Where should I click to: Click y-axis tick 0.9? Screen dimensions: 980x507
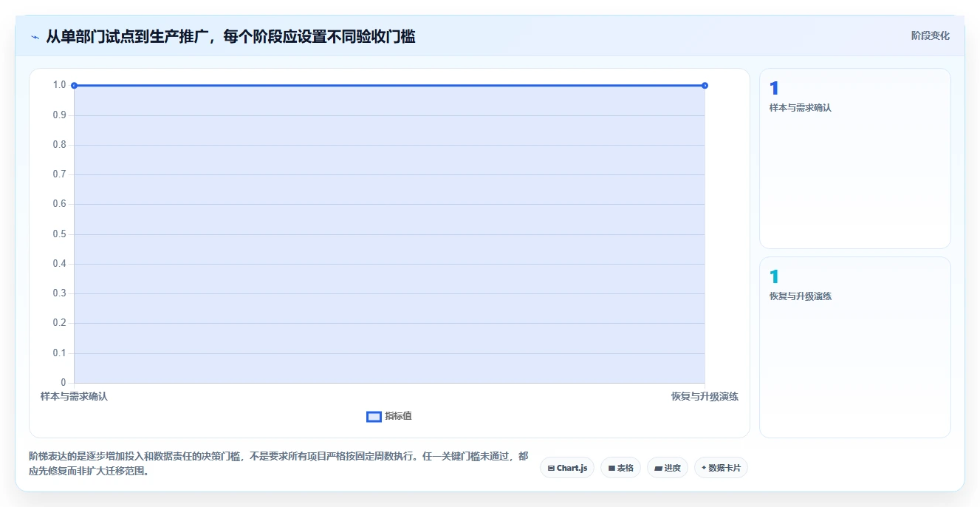click(59, 115)
